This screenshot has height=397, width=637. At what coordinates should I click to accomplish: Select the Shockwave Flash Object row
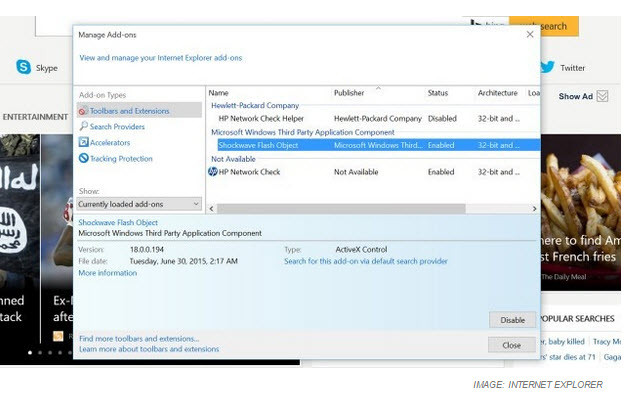coord(379,145)
